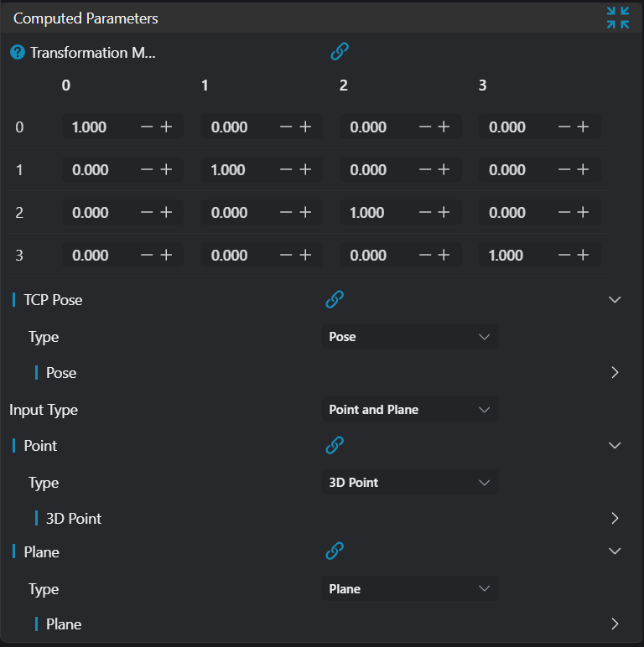Open the TCP Pose Type dropdown
The width and height of the screenshot is (644, 647).
410,337
